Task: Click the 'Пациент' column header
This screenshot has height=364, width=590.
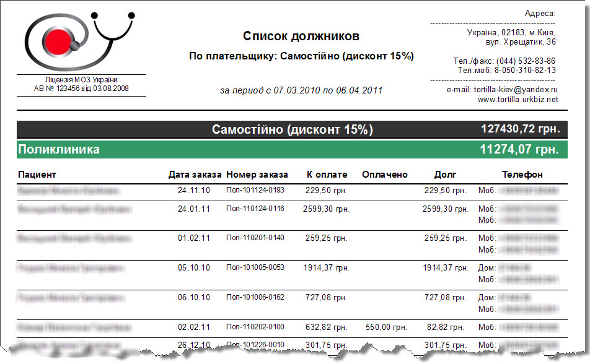Action: coord(37,175)
